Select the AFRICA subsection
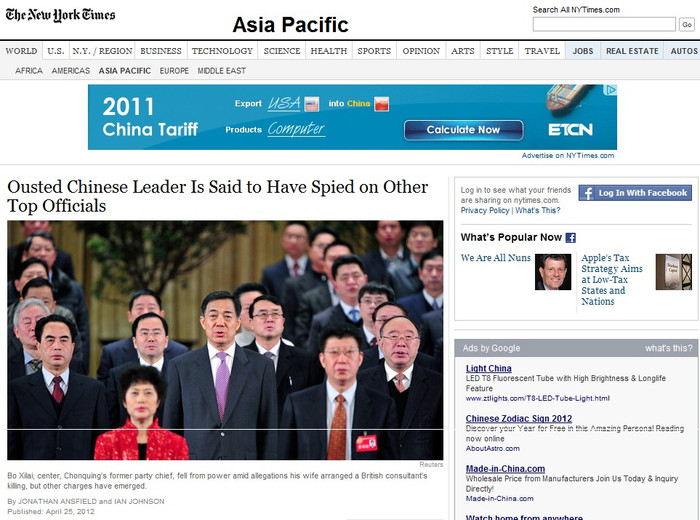 29,71
